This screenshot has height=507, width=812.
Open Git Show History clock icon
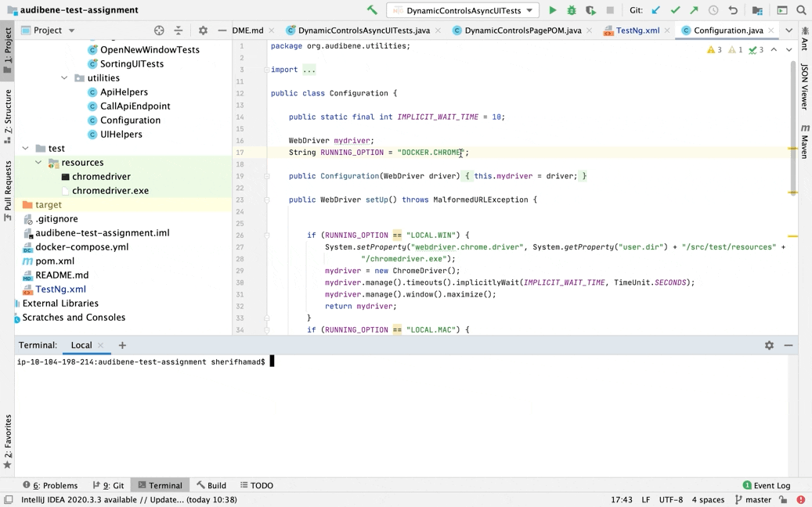[x=713, y=10]
